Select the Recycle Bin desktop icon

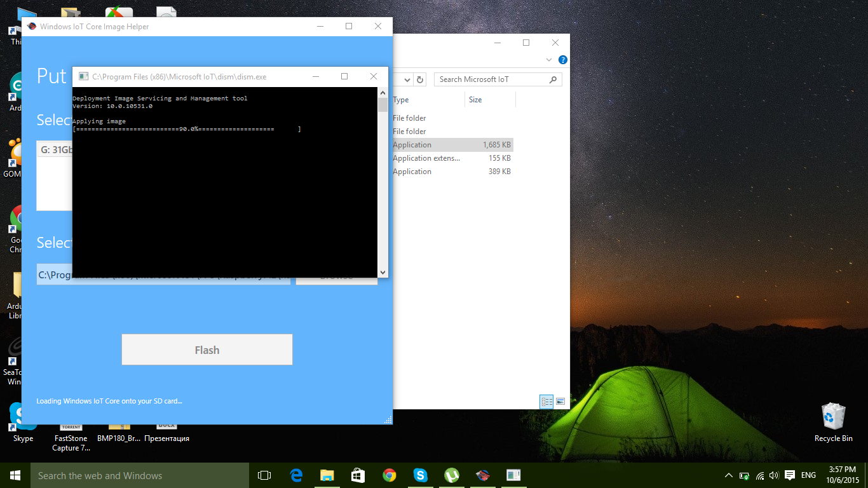click(833, 422)
